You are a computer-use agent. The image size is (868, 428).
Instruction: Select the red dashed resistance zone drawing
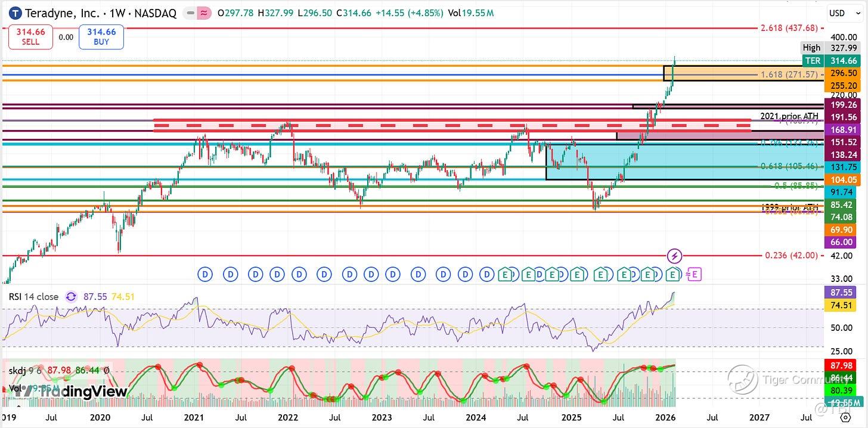[x=452, y=125]
